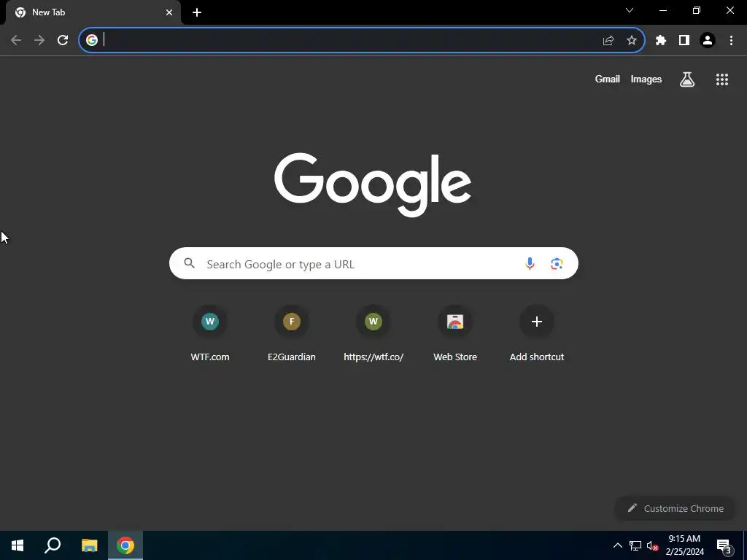Click Customize Chrome button

click(676, 508)
